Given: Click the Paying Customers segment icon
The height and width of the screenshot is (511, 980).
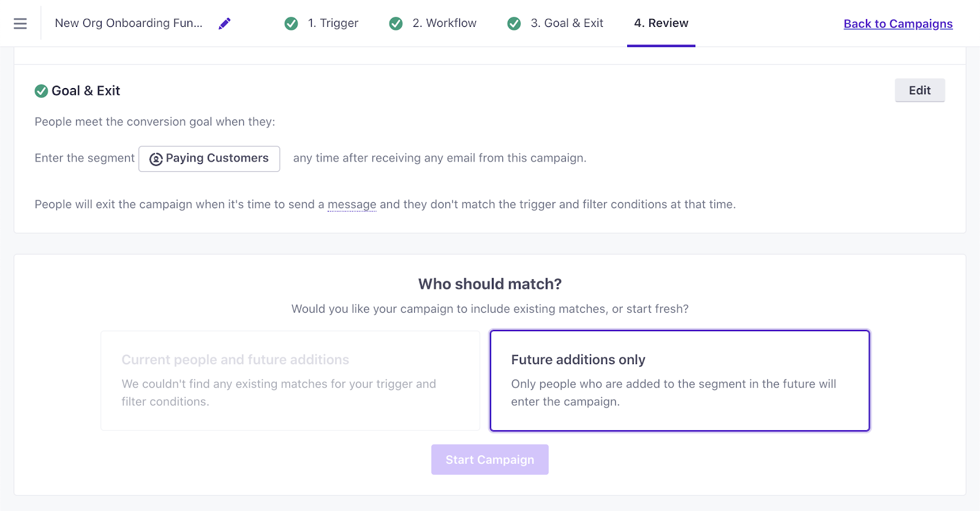Looking at the screenshot, I should pos(156,159).
